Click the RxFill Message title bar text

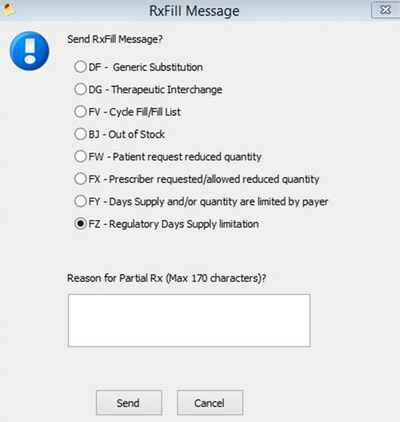[194, 11]
